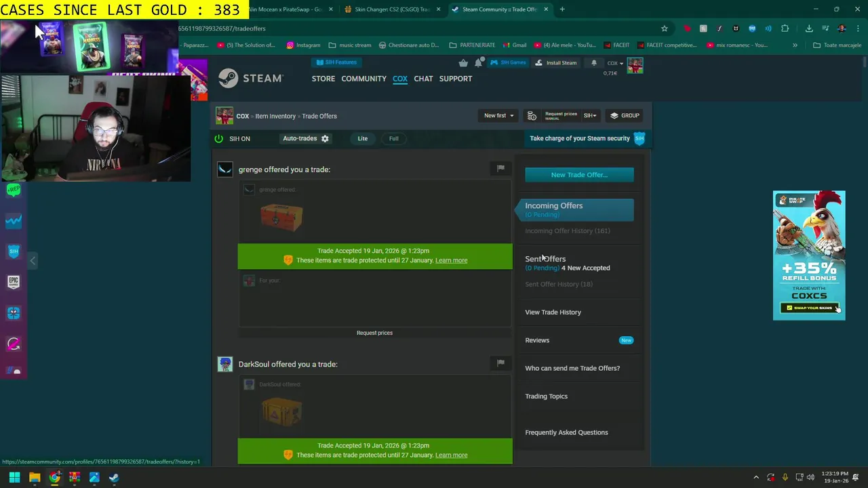This screenshot has height=488, width=868.
Task: Click the pink circle sidebar icon
Action: coord(14,344)
